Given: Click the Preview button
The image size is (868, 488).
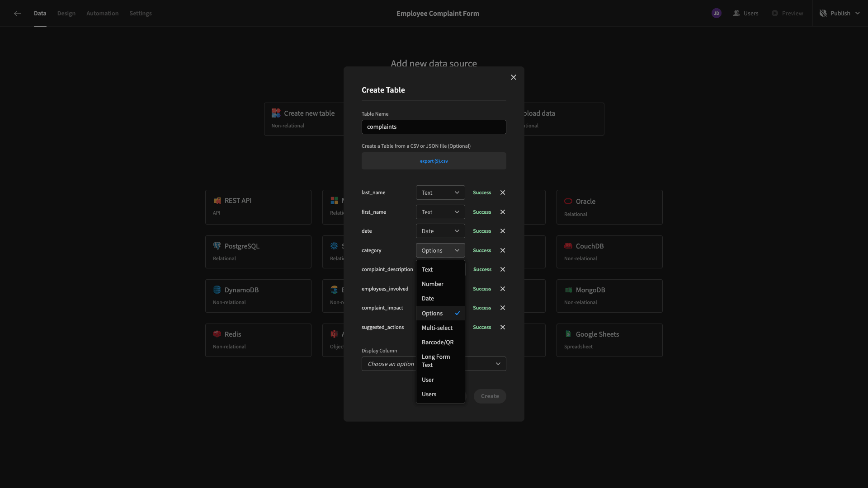Looking at the screenshot, I should click(x=787, y=14).
